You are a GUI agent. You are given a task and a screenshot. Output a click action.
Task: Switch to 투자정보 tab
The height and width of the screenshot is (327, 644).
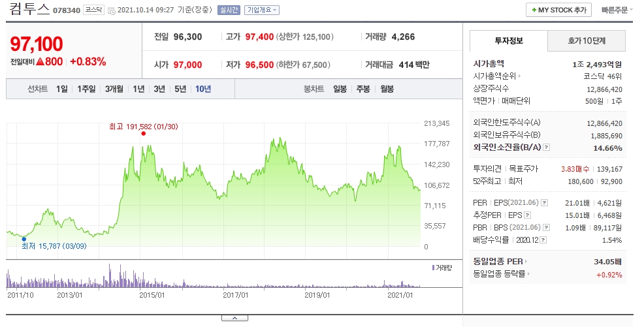coord(508,40)
